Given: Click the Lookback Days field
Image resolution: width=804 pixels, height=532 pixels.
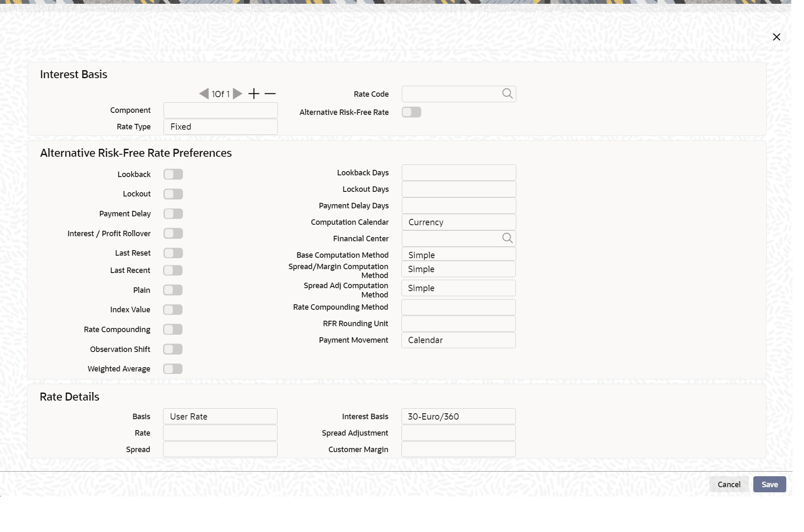Looking at the screenshot, I should (459, 173).
